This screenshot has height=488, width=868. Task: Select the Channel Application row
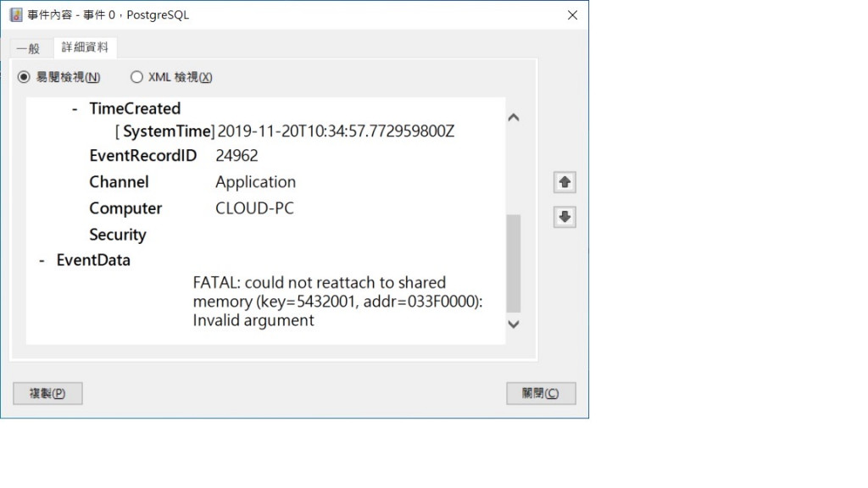(192, 182)
